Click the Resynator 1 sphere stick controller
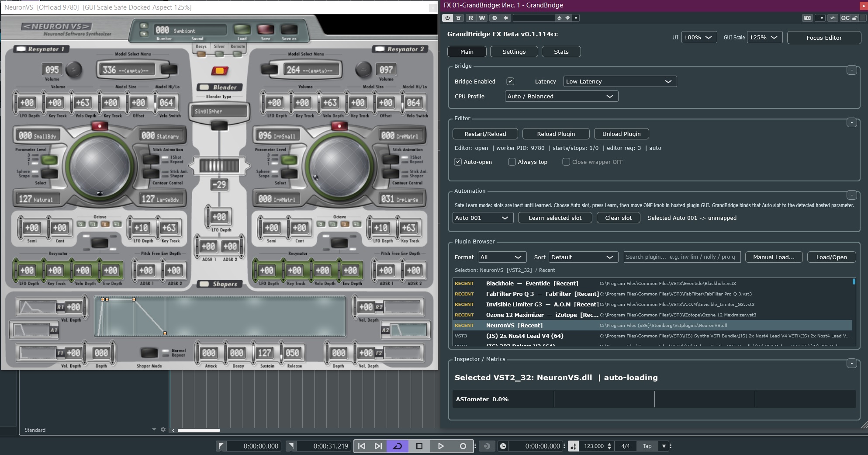Image resolution: width=868 pixels, height=455 pixels. [100, 166]
